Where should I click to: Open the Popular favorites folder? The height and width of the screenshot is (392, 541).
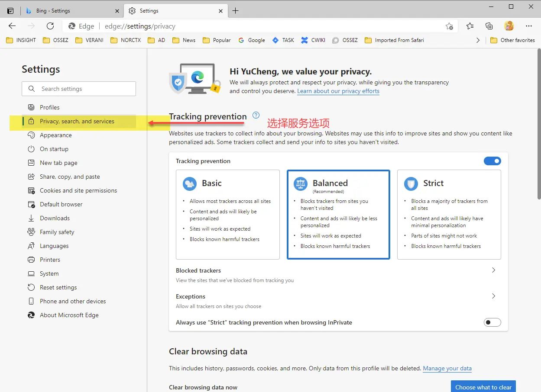pos(217,40)
